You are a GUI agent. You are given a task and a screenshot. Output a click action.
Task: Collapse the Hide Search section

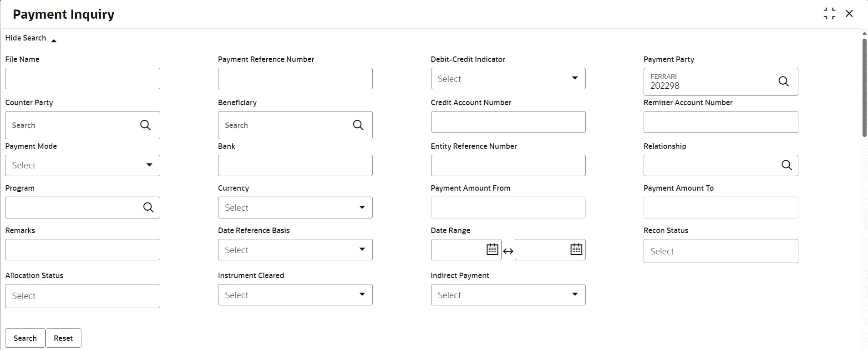point(30,38)
